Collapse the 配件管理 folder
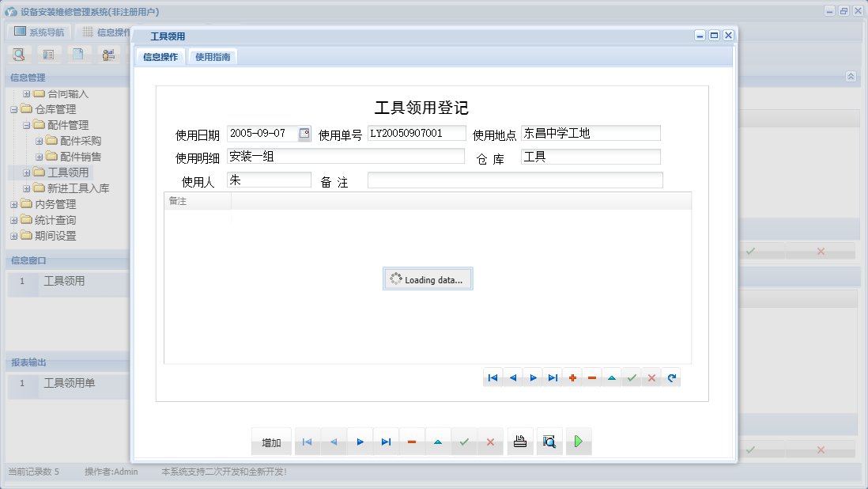The image size is (868, 489). pos(26,124)
